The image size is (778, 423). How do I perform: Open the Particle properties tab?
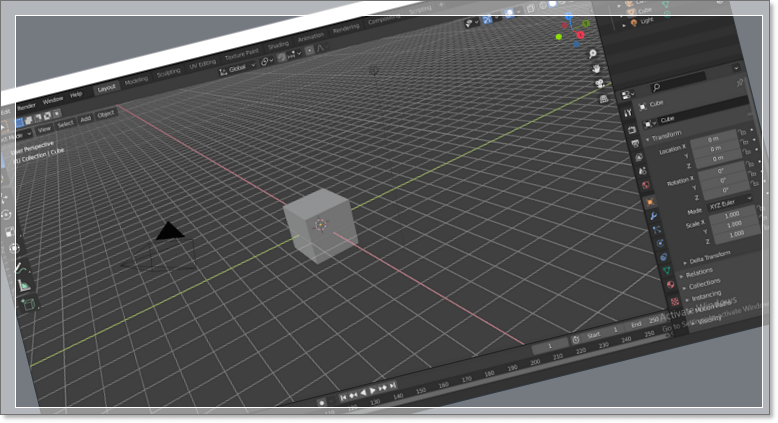(657, 230)
